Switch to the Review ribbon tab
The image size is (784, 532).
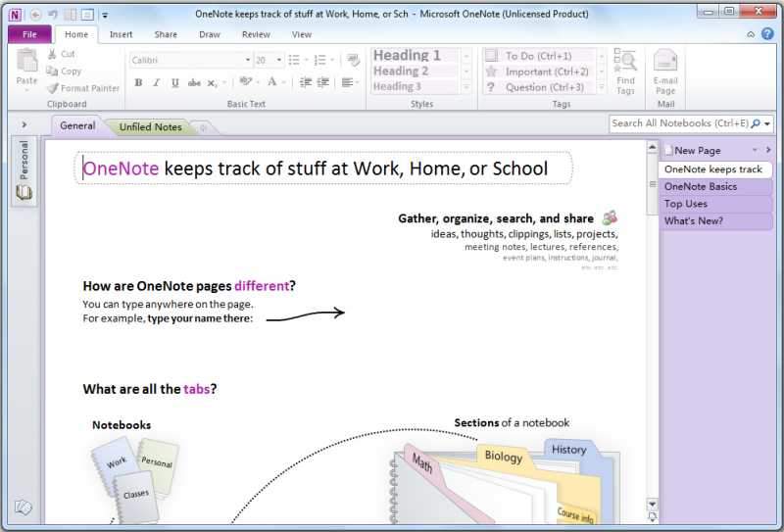point(256,34)
